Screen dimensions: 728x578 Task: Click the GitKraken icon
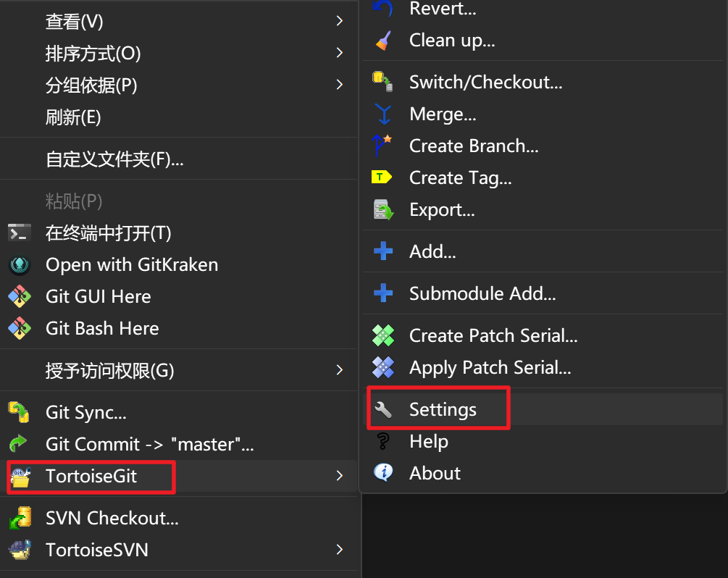coord(20,265)
